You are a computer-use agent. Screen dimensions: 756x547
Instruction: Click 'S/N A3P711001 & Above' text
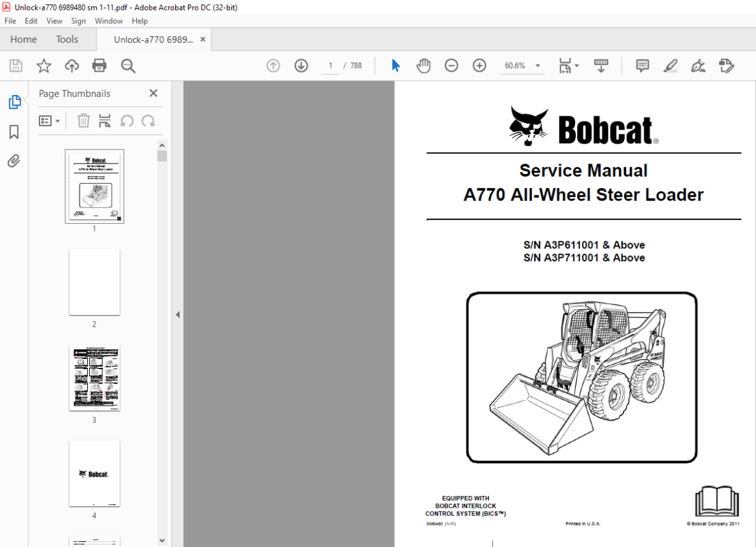584,257
